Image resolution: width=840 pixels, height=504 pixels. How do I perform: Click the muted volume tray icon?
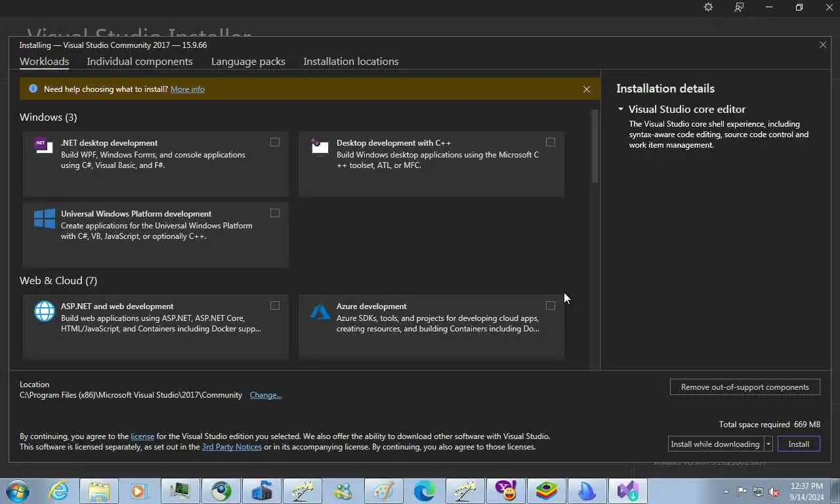[774, 491]
